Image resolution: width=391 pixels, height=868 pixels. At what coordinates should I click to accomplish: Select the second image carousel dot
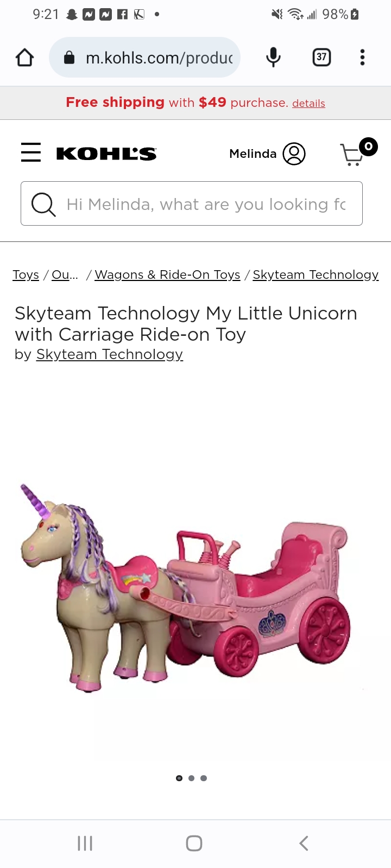191,778
